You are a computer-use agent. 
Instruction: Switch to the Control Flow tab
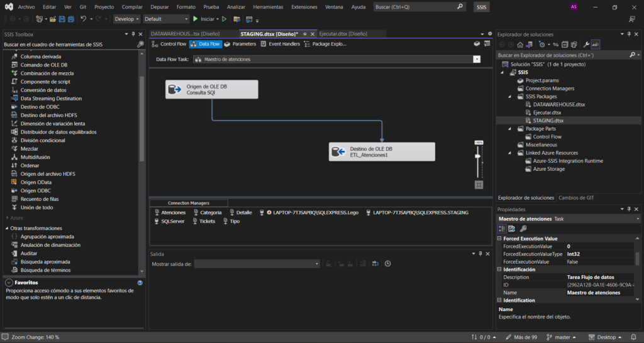click(x=169, y=44)
